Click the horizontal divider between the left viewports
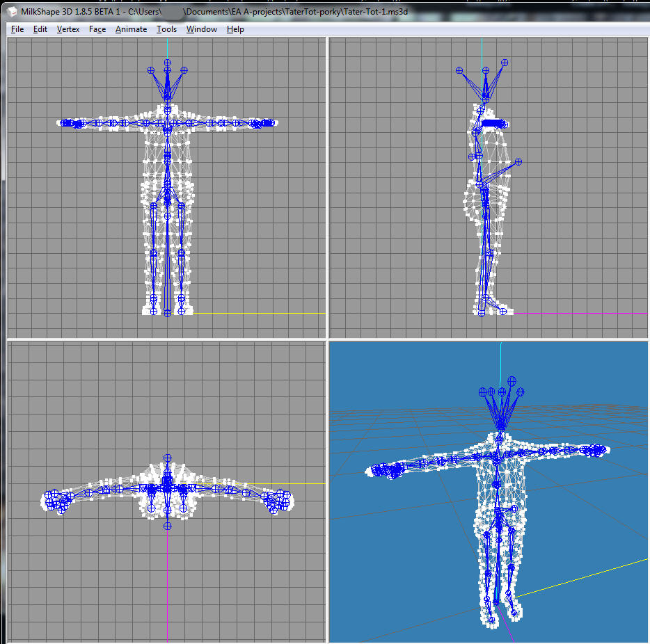650x644 pixels. (167, 339)
